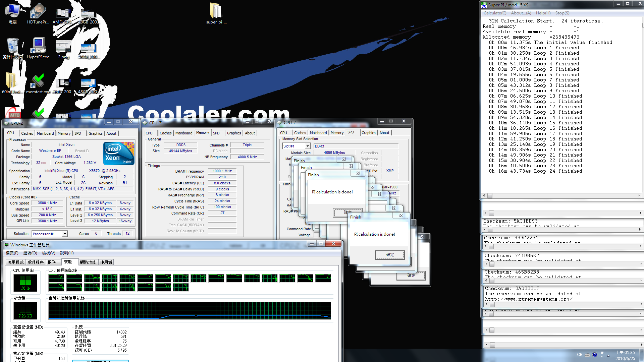This screenshot has height=362, width=644.
Task: Open Memory tab in right CPU-Z window
Action: click(337, 133)
